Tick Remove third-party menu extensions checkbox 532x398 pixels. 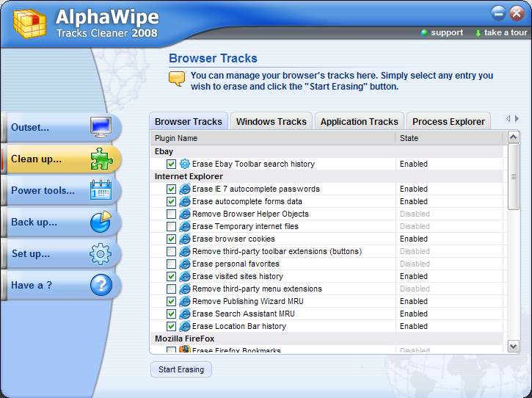171,289
